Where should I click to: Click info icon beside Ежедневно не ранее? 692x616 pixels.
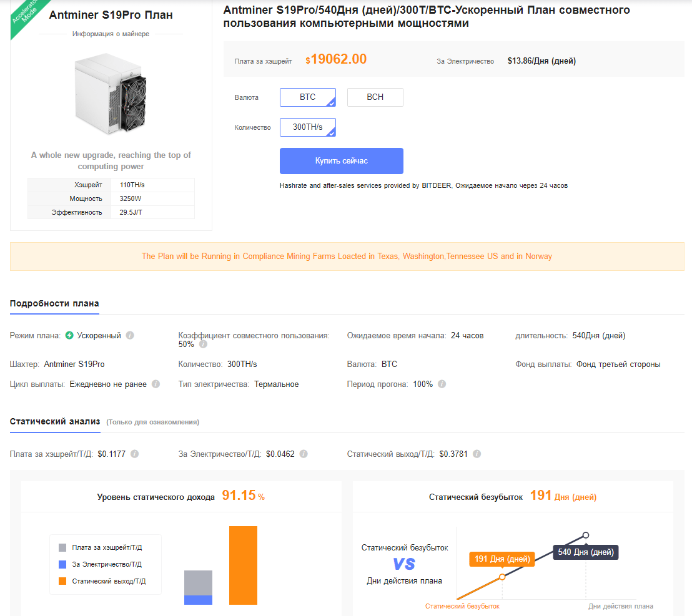[156, 384]
